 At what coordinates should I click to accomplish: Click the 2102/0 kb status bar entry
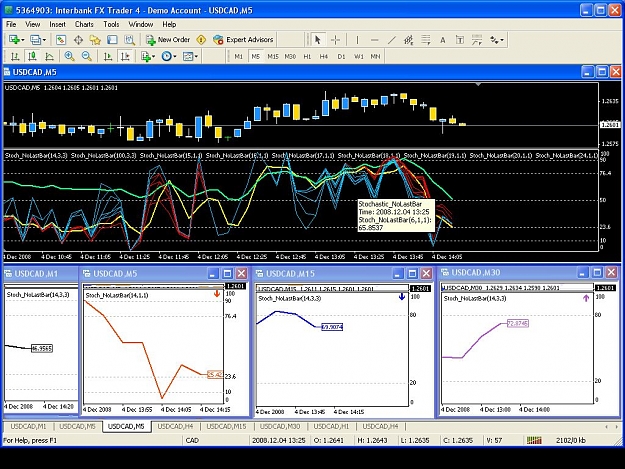(570, 440)
